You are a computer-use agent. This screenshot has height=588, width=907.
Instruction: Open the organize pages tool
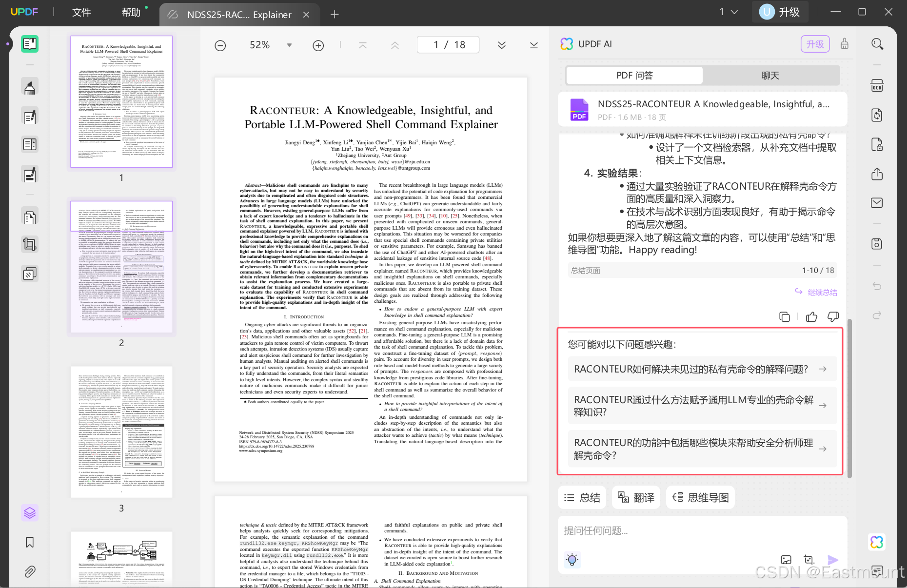[30, 216]
